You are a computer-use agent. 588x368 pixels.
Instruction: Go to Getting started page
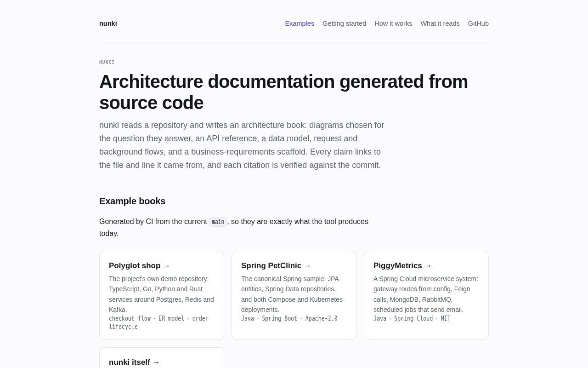[344, 23]
